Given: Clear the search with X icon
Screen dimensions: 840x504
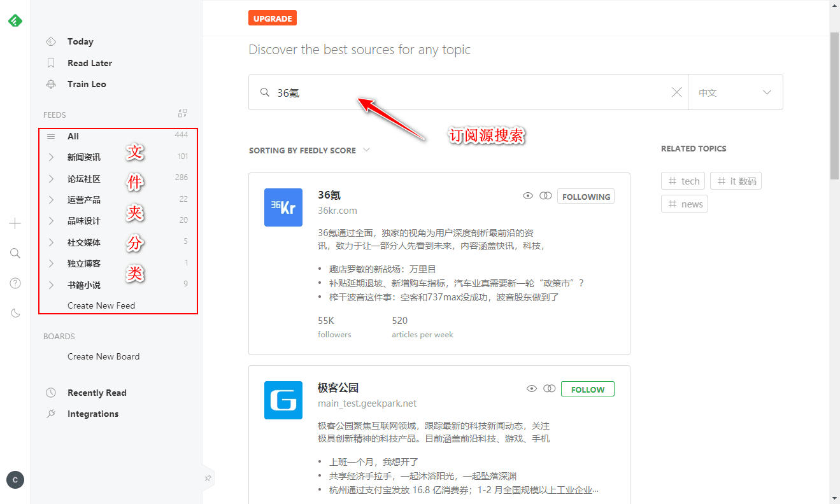Looking at the screenshot, I should point(677,92).
